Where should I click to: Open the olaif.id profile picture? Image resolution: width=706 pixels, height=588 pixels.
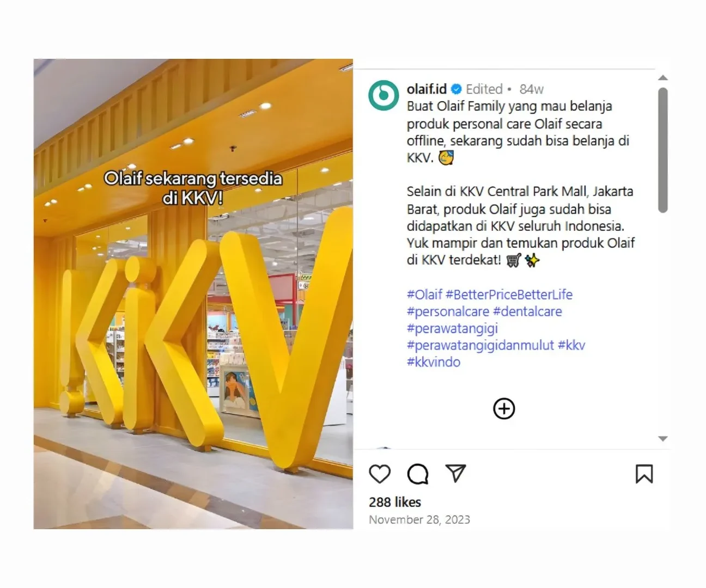click(384, 95)
